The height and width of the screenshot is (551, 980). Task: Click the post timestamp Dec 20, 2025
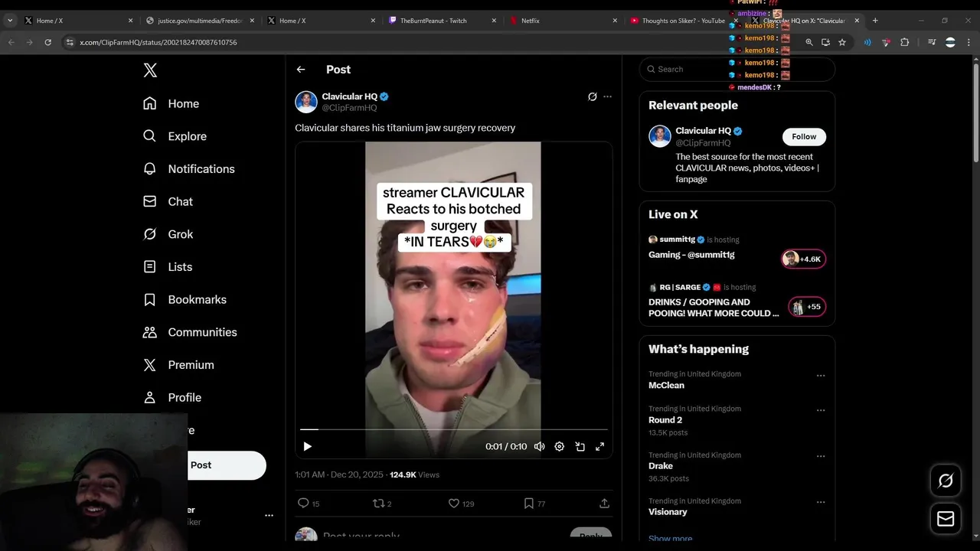coord(339,474)
